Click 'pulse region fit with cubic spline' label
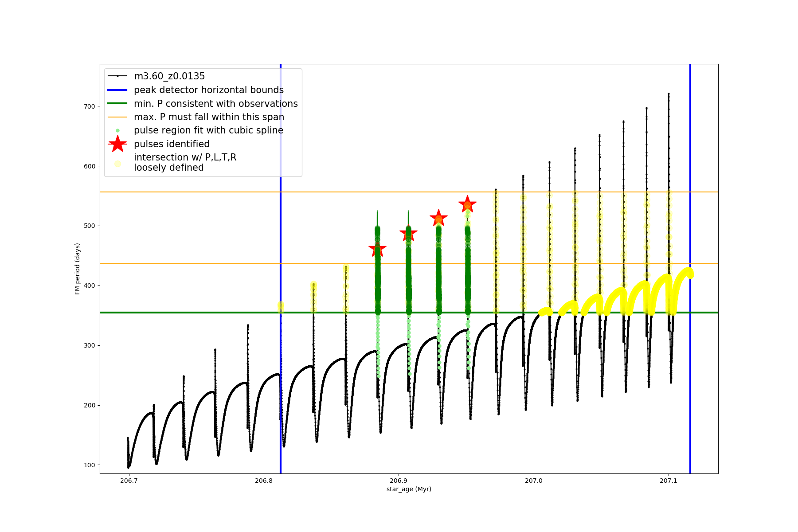Image resolution: width=798 pixels, height=532 pixels. click(208, 130)
